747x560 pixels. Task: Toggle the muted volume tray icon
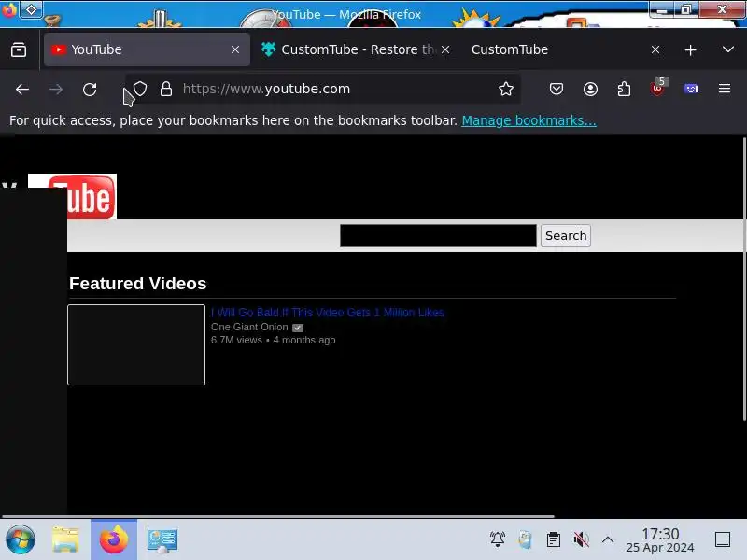[x=581, y=539]
